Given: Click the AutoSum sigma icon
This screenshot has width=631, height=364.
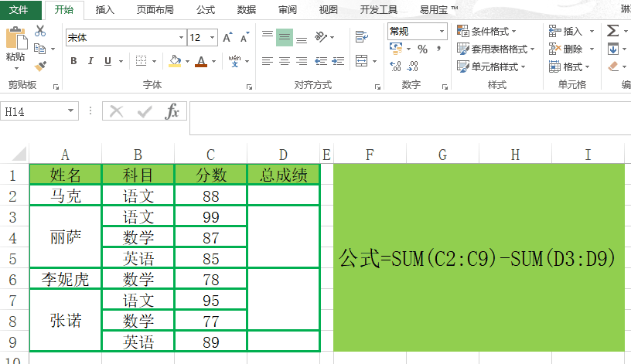Looking at the screenshot, I should 612,31.
